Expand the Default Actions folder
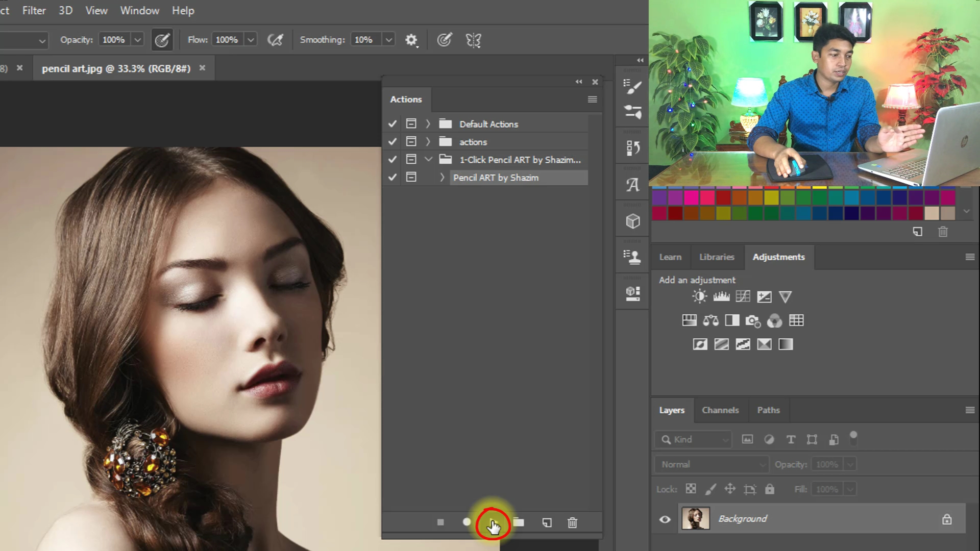This screenshot has width=980, height=551. tap(428, 124)
